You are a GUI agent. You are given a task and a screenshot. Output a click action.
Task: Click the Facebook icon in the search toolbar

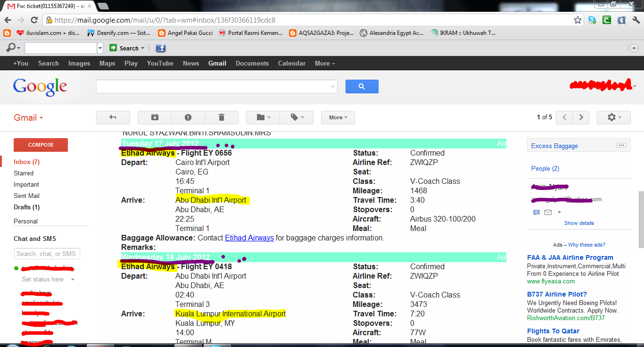point(161,48)
